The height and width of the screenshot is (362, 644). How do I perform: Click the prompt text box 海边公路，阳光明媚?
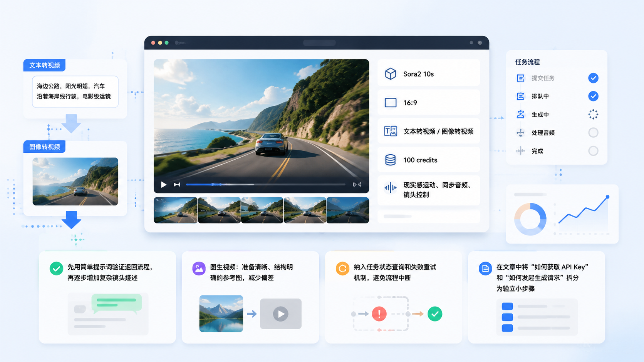tap(75, 92)
